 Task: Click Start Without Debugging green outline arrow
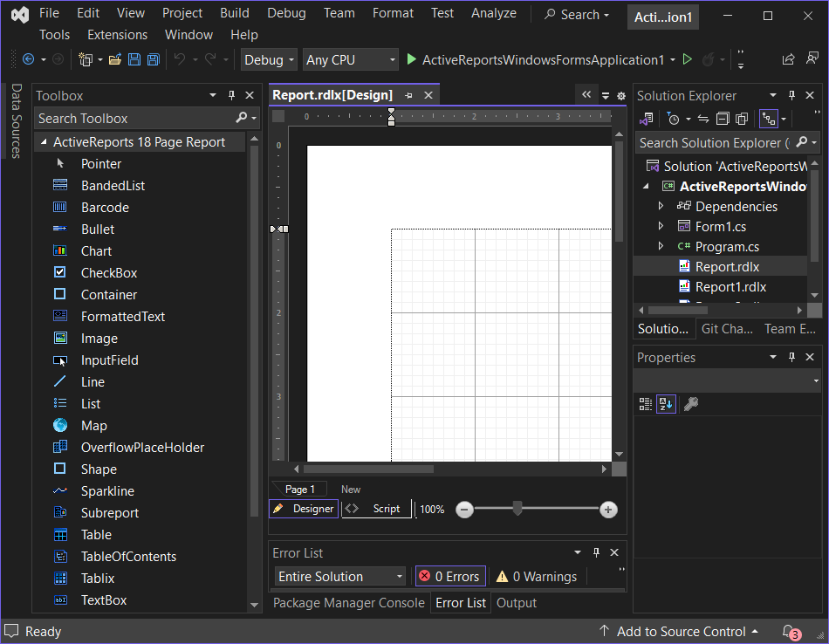[x=688, y=59]
